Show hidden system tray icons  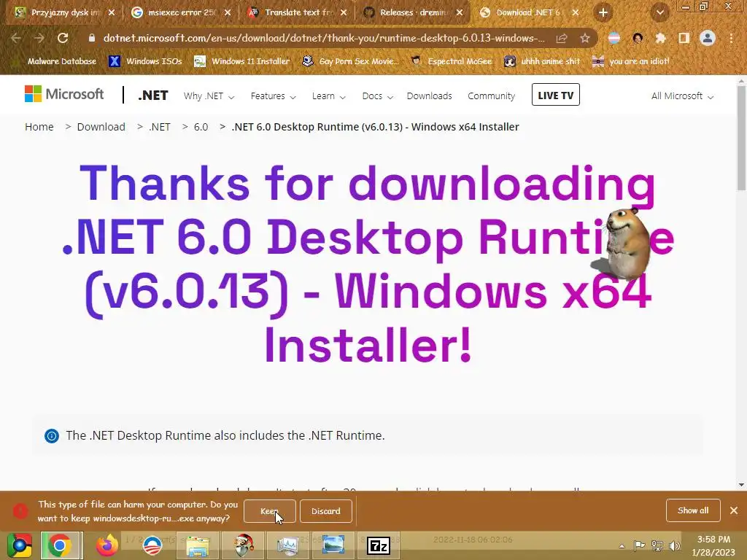[622, 546]
